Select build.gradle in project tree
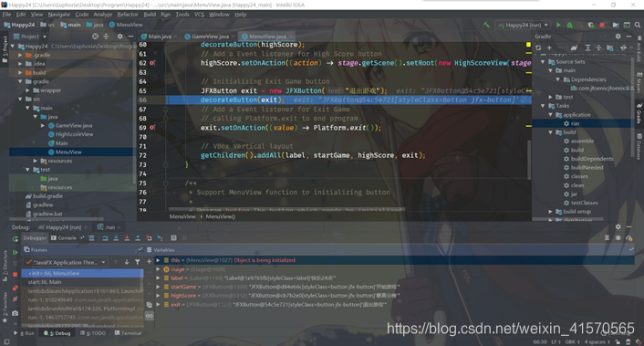Screen dimensions: 644x346 click(47, 196)
